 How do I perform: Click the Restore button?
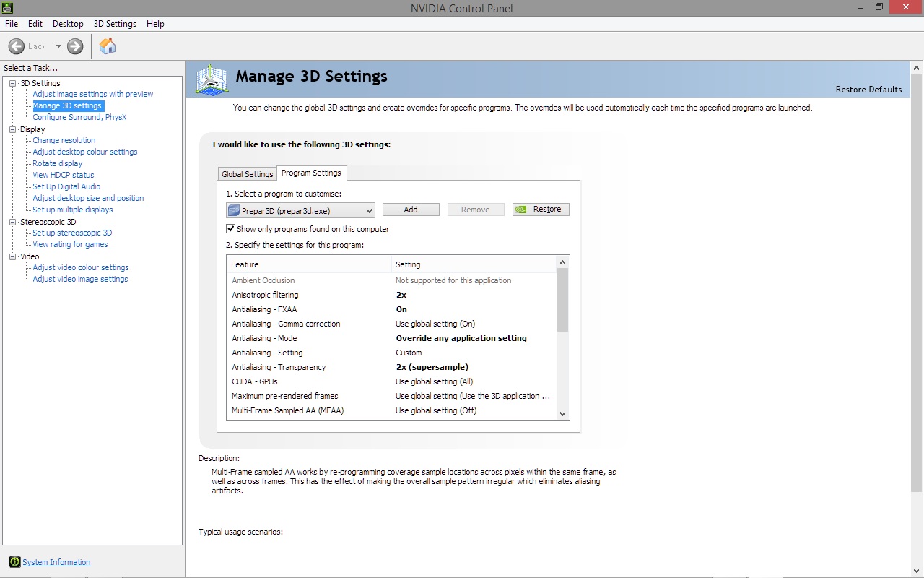click(x=541, y=210)
